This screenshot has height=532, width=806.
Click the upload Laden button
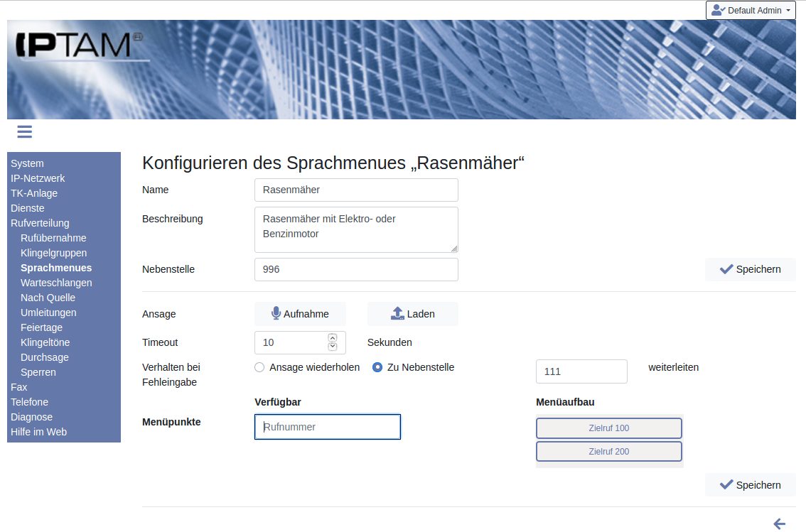[412, 314]
